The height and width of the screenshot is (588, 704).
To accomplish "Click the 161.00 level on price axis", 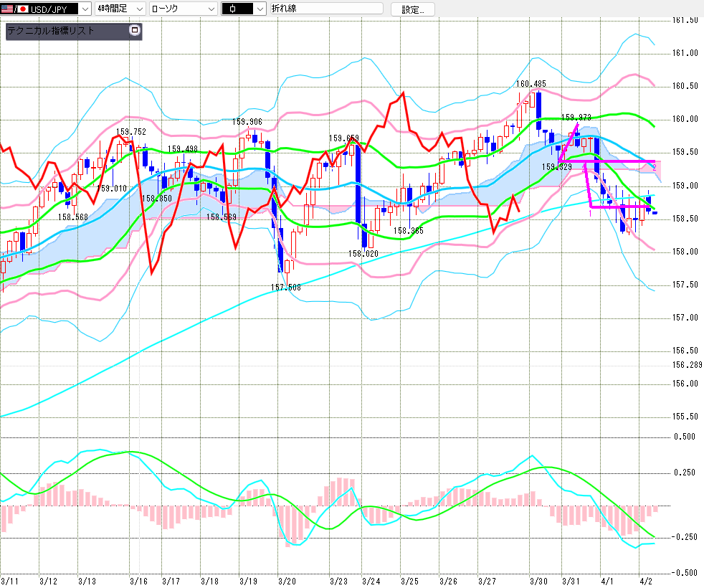I will (x=686, y=53).
